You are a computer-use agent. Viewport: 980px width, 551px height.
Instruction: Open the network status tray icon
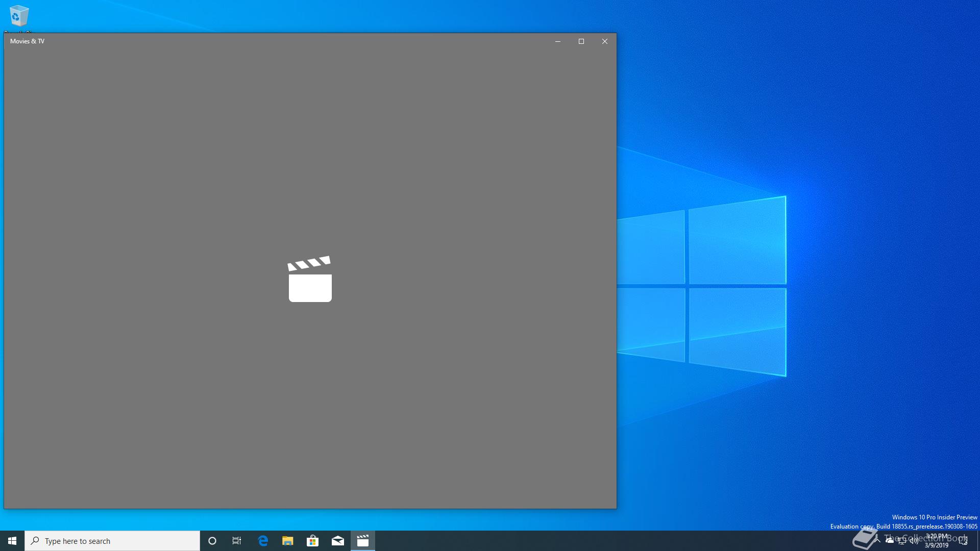[x=902, y=541]
